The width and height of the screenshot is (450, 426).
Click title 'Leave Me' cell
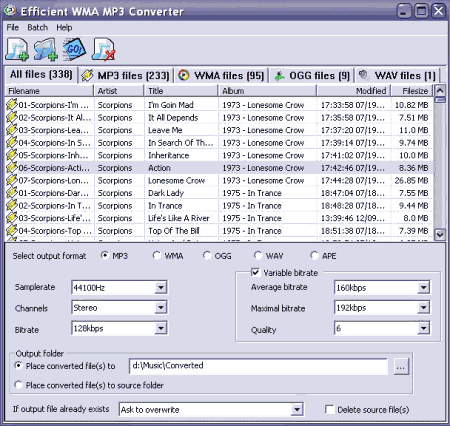point(165,130)
